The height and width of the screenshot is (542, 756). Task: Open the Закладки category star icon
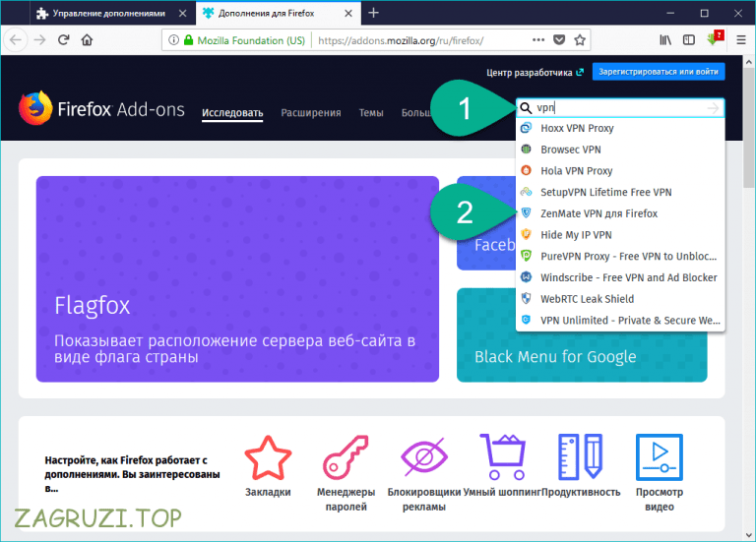point(268,458)
